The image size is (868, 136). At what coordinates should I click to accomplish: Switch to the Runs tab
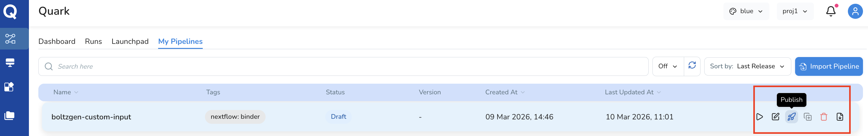click(93, 41)
